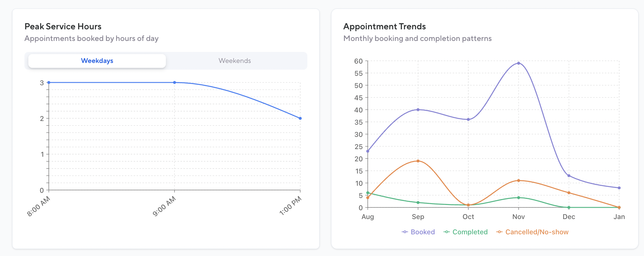644x256 pixels.
Task: Toggle the Booked legend series
Action: (x=423, y=232)
